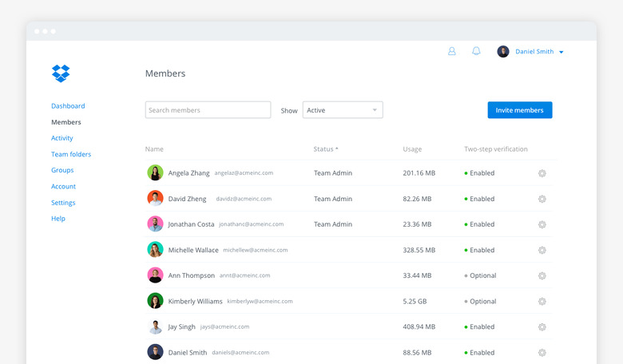Click Daniel Smith's avatar in member list
Image resolution: width=623 pixels, height=364 pixels.
pos(156,352)
